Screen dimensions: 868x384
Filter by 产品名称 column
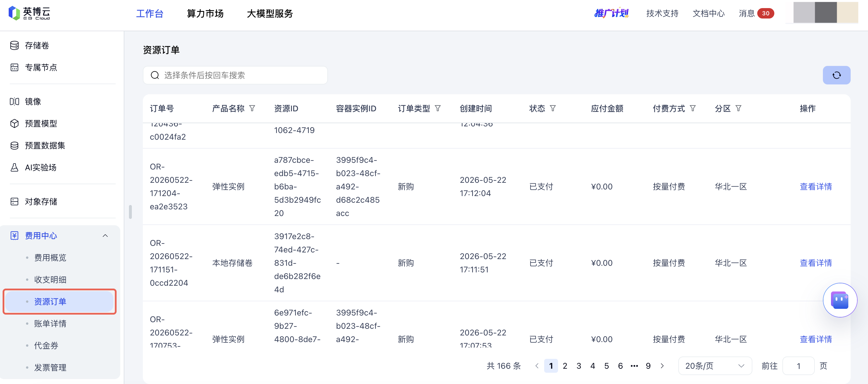point(252,108)
